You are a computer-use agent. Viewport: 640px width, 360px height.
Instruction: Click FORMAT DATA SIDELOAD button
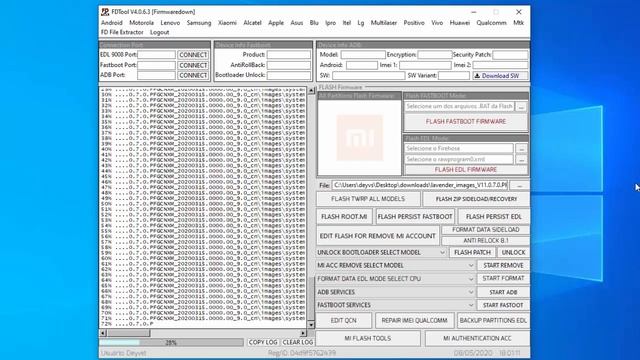pyautogui.click(x=486, y=230)
